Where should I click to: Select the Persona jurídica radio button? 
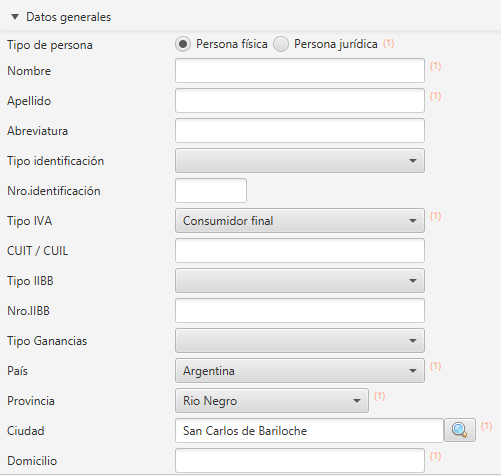[281, 44]
